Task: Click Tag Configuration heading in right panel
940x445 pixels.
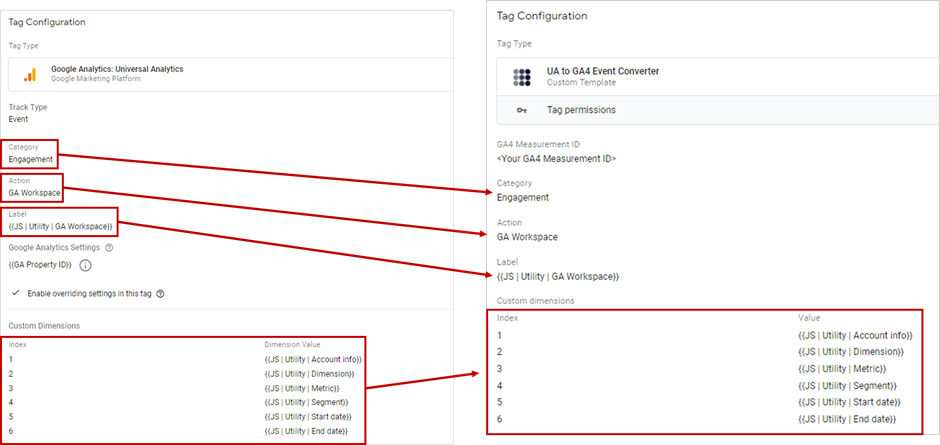Action: (x=542, y=16)
